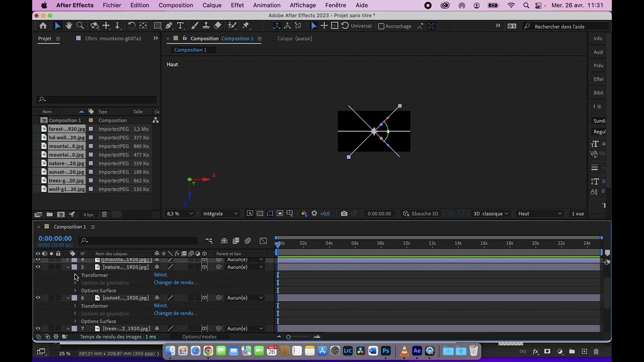Select the Rectangle shape tool
Screen dimensions: 644x362
tap(157, 26)
